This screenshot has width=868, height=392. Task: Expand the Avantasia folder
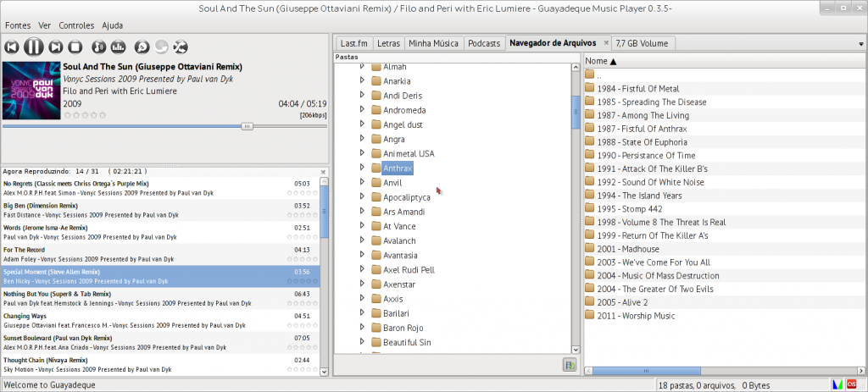point(362,254)
